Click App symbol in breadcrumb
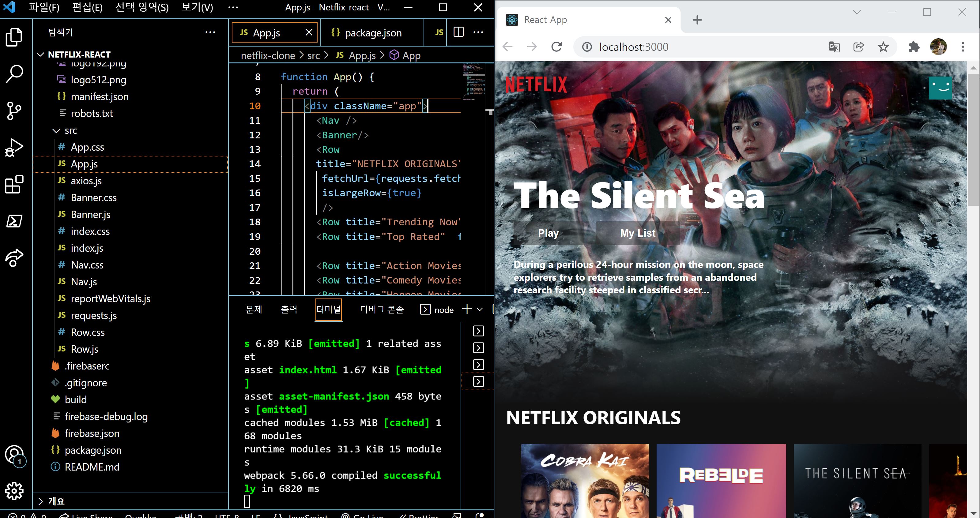The width and height of the screenshot is (980, 518). (x=405, y=55)
